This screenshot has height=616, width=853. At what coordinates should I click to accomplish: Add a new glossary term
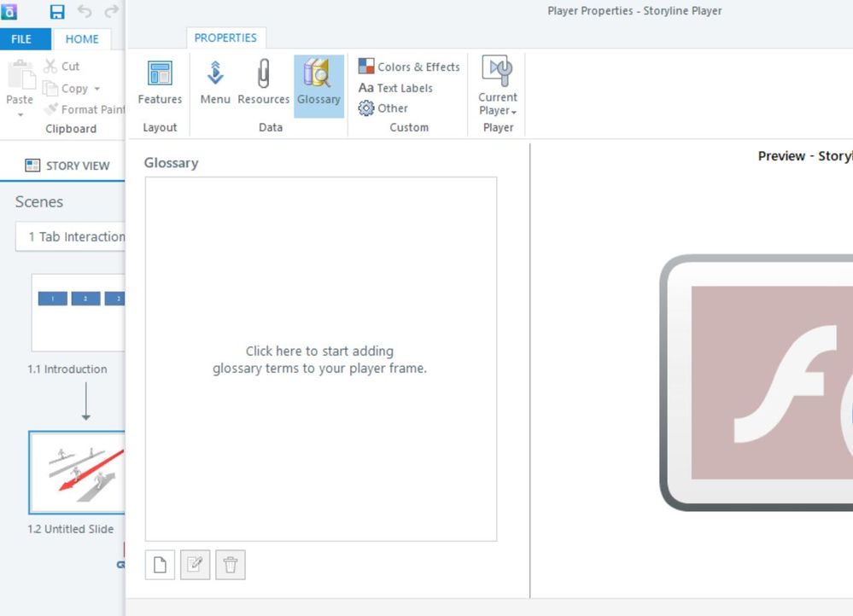point(160,565)
